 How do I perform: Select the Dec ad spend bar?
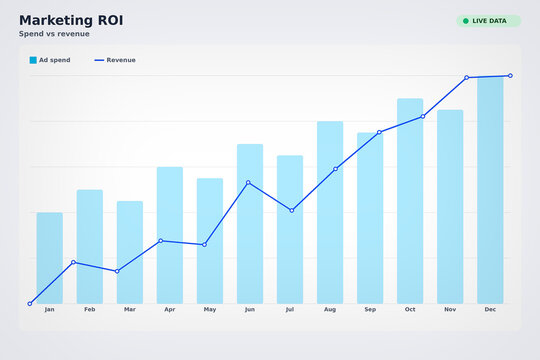pyautogui.click(x=490, y=190)
